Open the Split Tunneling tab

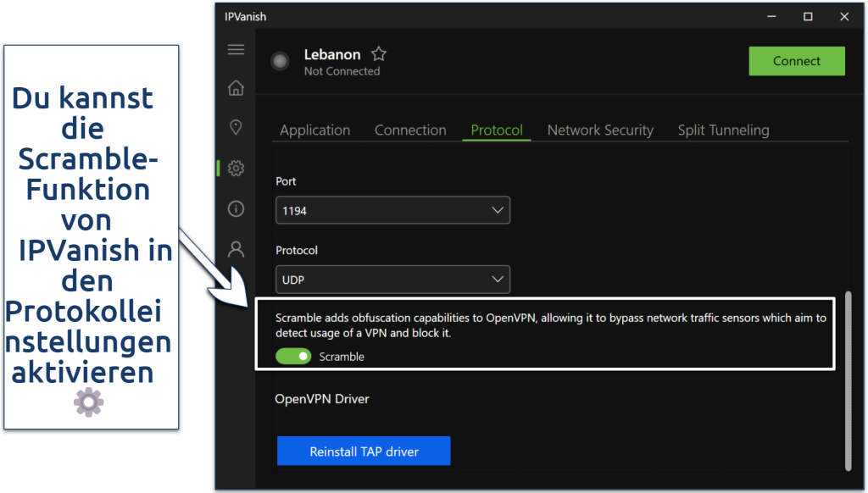(x=723, y=130)
